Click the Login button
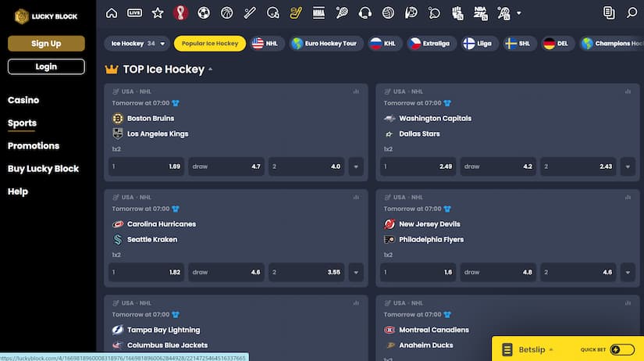Screen dimensions: 644x361 [46, 66]
